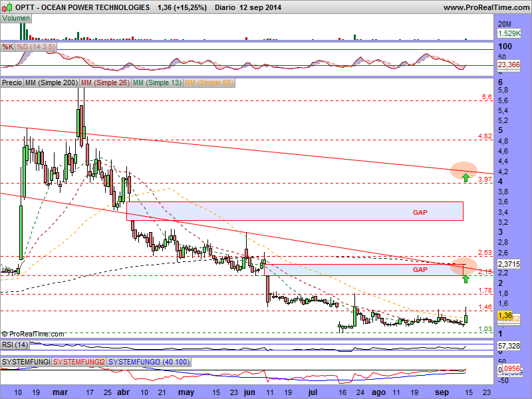Select the SYSTEMFUNGI3 (40 100) label
The height and width of the screenshot is (399, 532).
[149, 362]
